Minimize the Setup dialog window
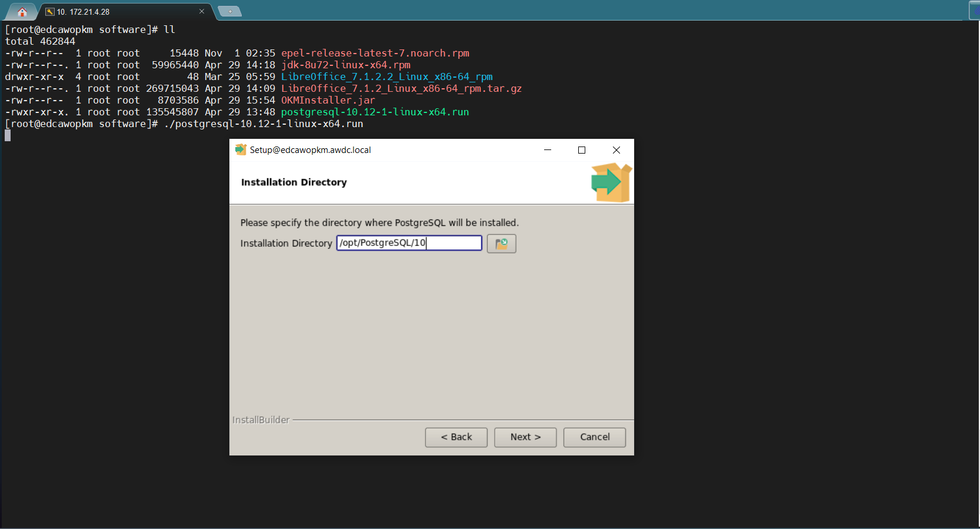Screen dimensions: 980x529 pos(548,150)
